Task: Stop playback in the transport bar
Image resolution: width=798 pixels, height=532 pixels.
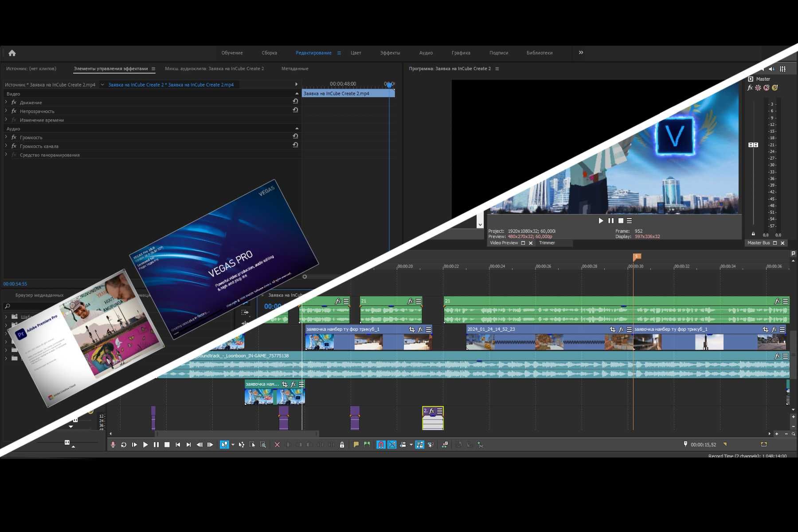Action: pos(167,445)
